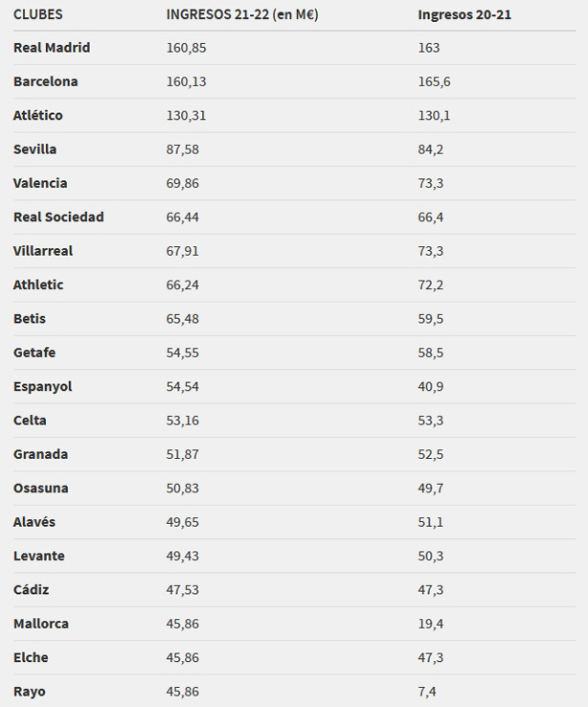Screen dimensions: 588x707
Task: Click Betis's 59,5 value for 20-21
Action: point(431,318)
